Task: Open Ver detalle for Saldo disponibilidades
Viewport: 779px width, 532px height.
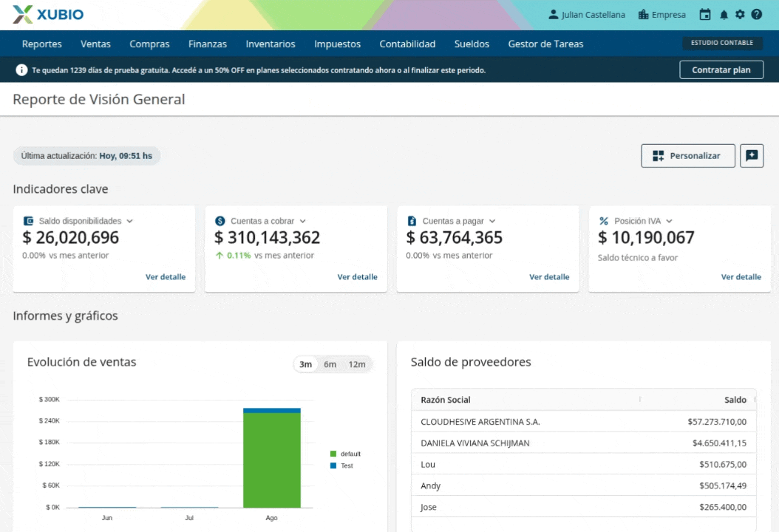Action: tap(166, 276)
